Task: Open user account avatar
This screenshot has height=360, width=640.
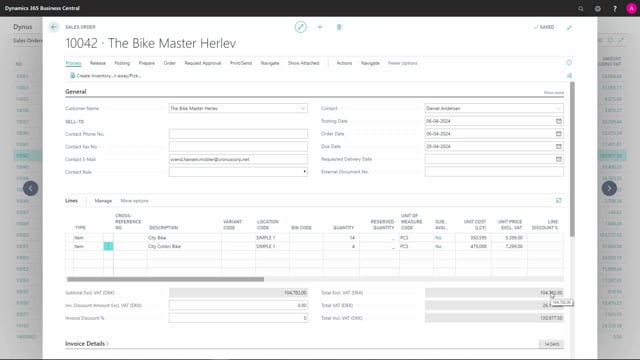Action: pos(631,8)
